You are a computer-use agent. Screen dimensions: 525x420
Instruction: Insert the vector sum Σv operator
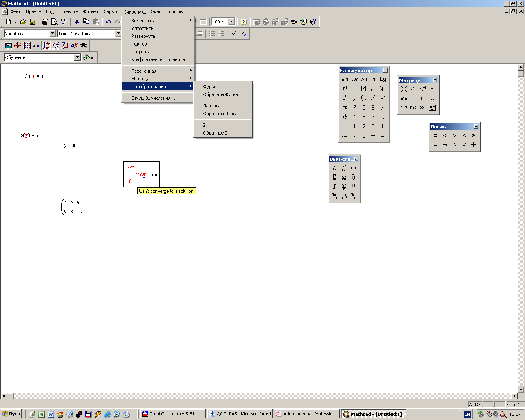click(x=423, y=108)
